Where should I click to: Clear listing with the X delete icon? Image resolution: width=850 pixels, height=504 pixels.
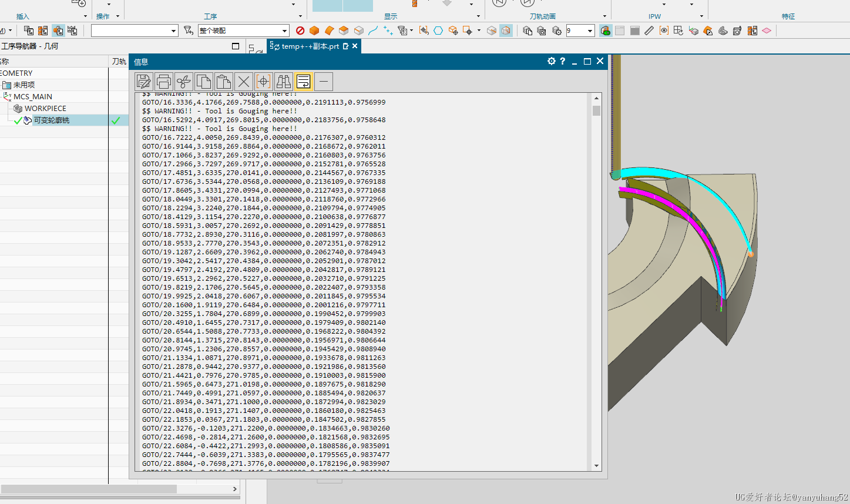[x=244, y=82]
